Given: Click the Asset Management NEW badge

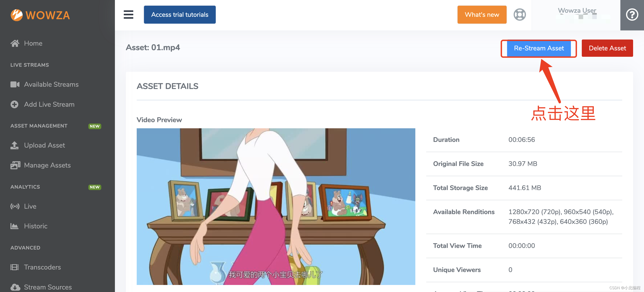Looking at the screenshot, I should 94,126.
